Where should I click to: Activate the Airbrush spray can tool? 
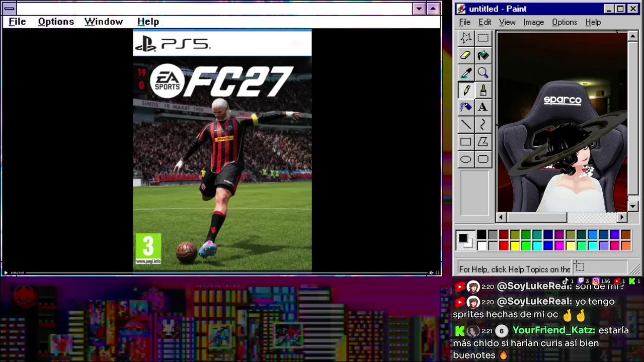click(x=466, y=107)
